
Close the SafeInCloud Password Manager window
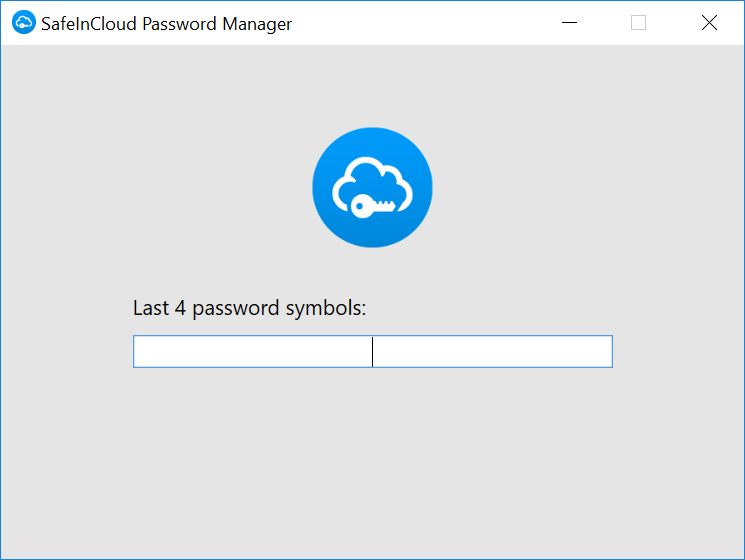coord(709,22)
